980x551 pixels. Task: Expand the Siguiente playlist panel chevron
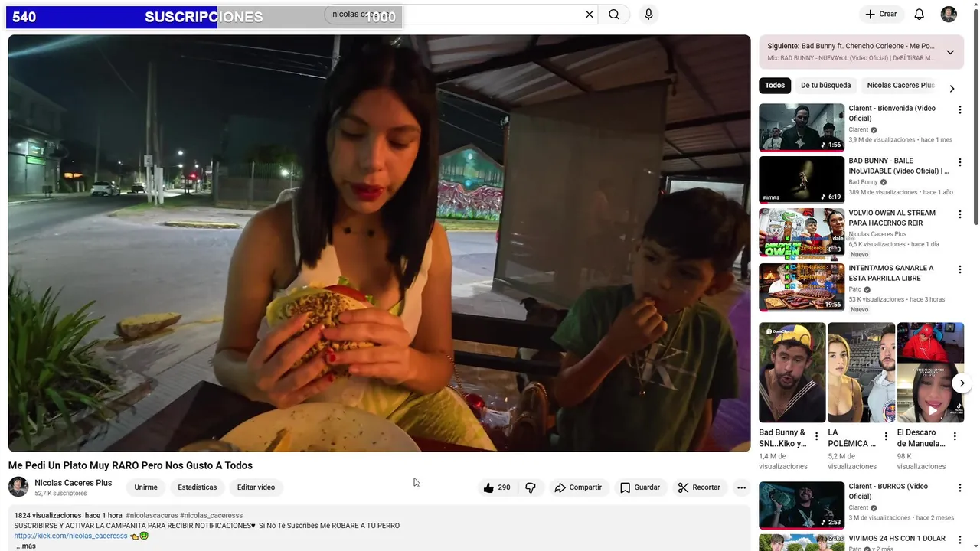pos(950,52)
